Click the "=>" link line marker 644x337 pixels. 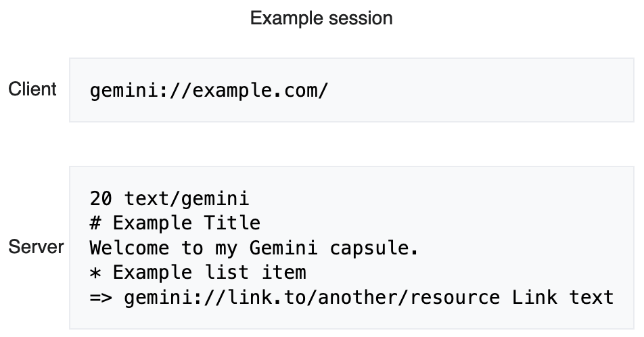[101, 297]
